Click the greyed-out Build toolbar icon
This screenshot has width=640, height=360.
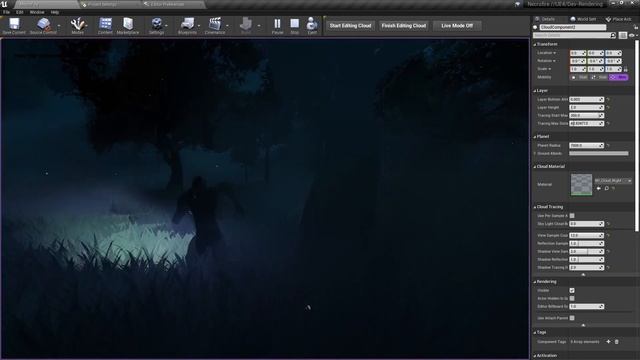246,25
